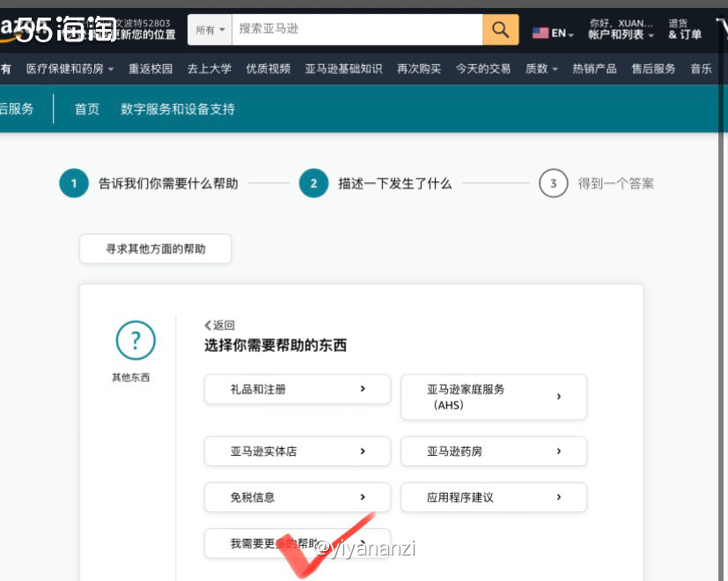Select 礼品和注册 option
Screen dimensions: 728x581
point(298,389)
